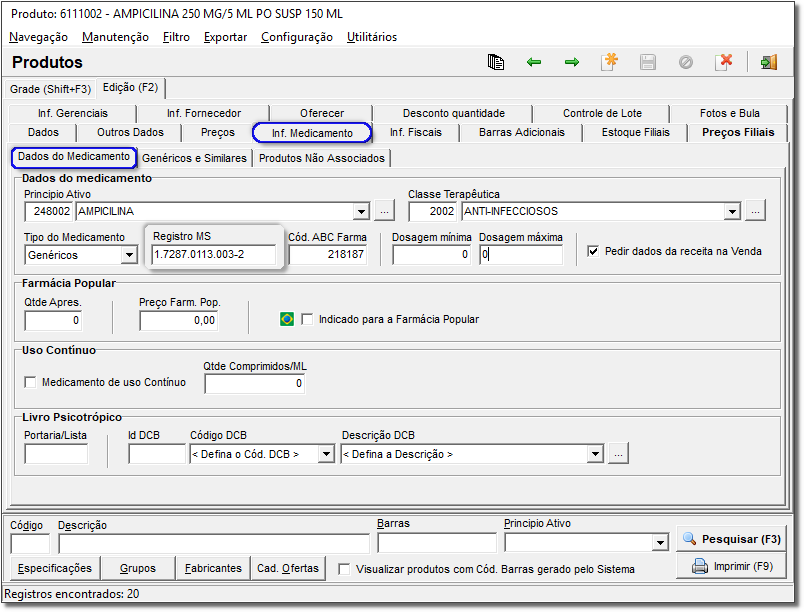The image size is (804, 612).
Task: Switch to the Preços tab
Action: (218, 132)
